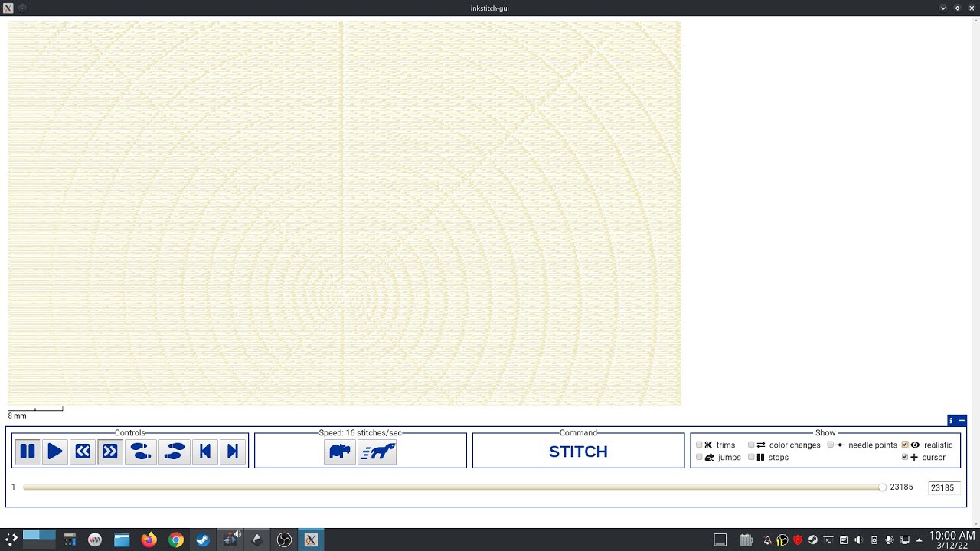980x551 pixels.
Task: Switch to OBS Studio in the taskbar
Action: (284, 540)
